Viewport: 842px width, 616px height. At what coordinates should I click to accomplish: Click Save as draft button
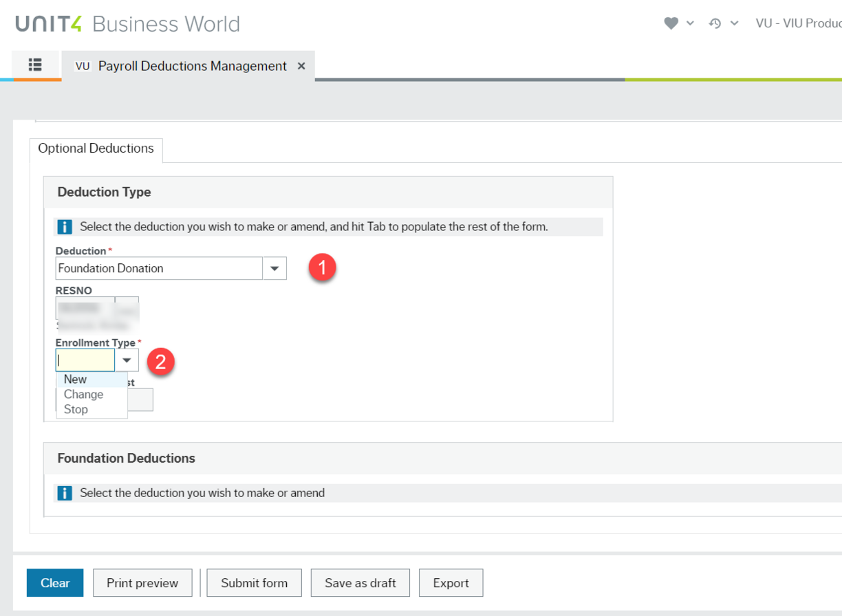coord(360,583)
